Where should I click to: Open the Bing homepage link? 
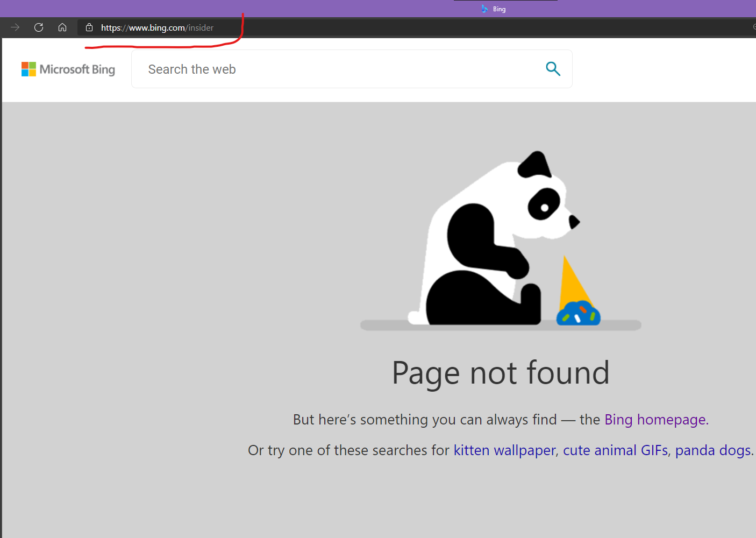pyautogui.click(x=655, y=420)
